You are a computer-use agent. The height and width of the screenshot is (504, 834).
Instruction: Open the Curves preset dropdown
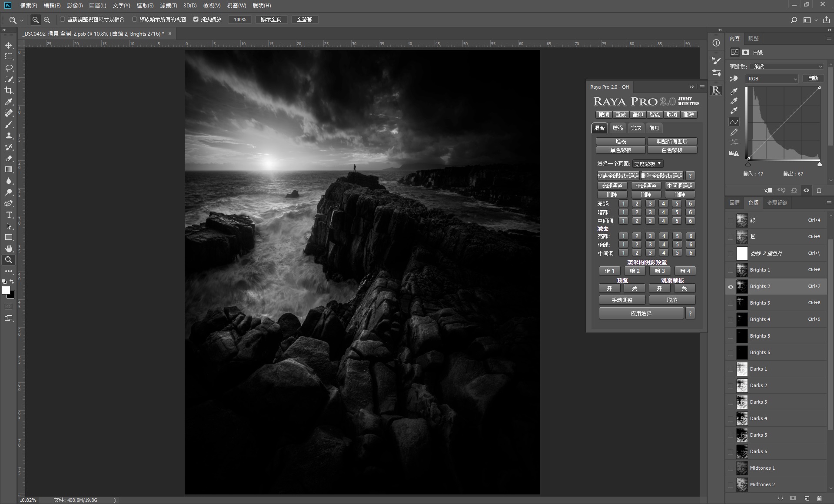(x=787, y=66)
